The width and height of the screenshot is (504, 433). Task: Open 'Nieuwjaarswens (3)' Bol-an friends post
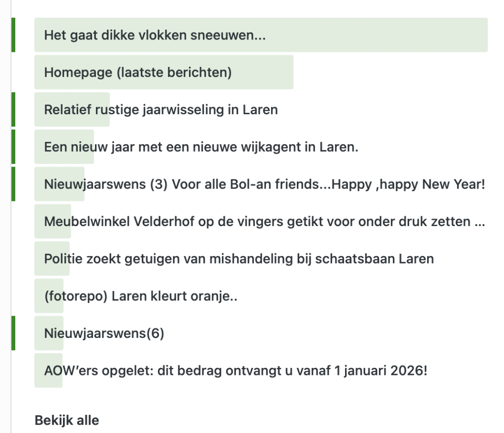(x=264, y=184)
